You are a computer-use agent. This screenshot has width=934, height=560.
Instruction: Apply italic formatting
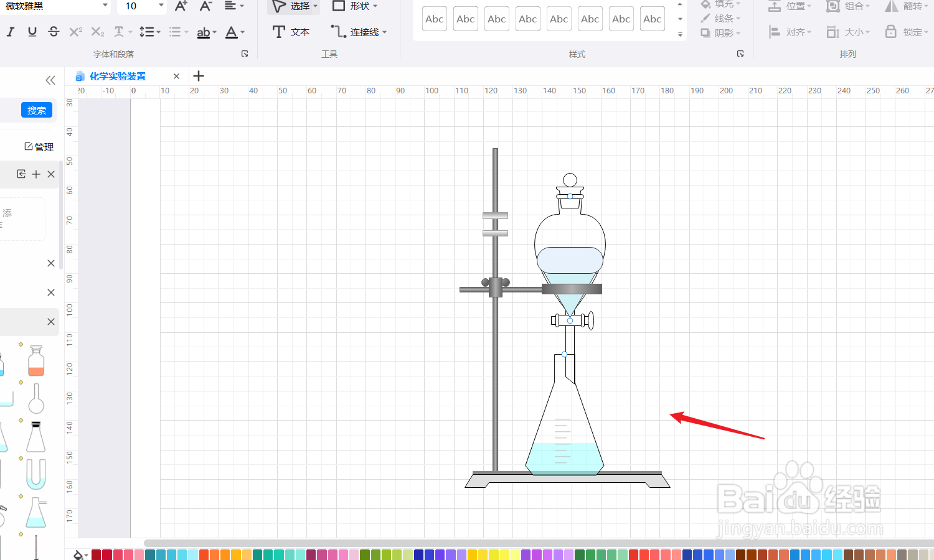pos(11,32)
